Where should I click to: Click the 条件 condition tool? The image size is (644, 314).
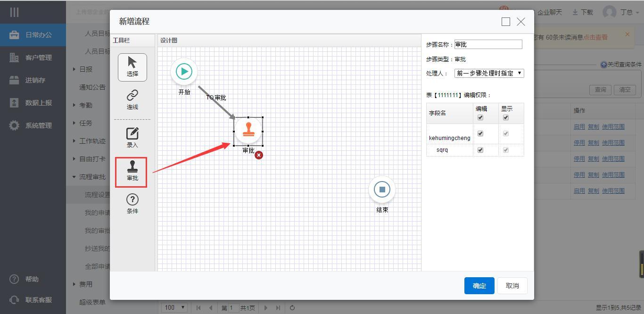point(132,204)
